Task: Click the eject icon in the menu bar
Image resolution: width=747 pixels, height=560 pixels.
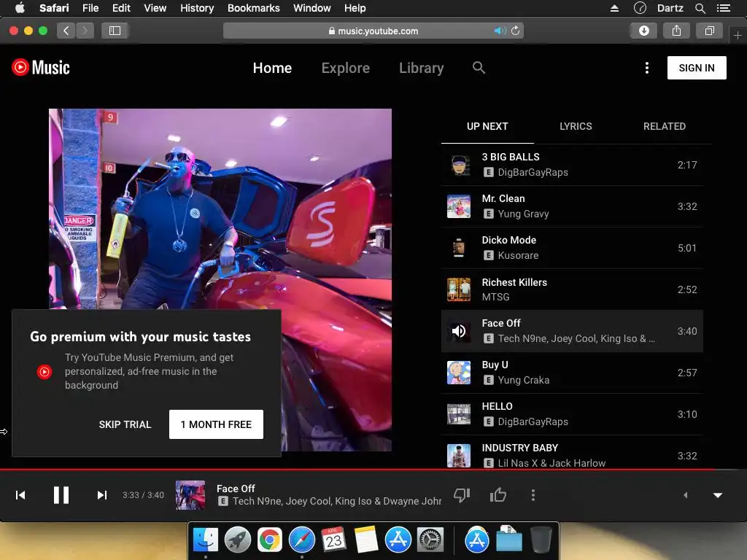Action: (614, 8)
